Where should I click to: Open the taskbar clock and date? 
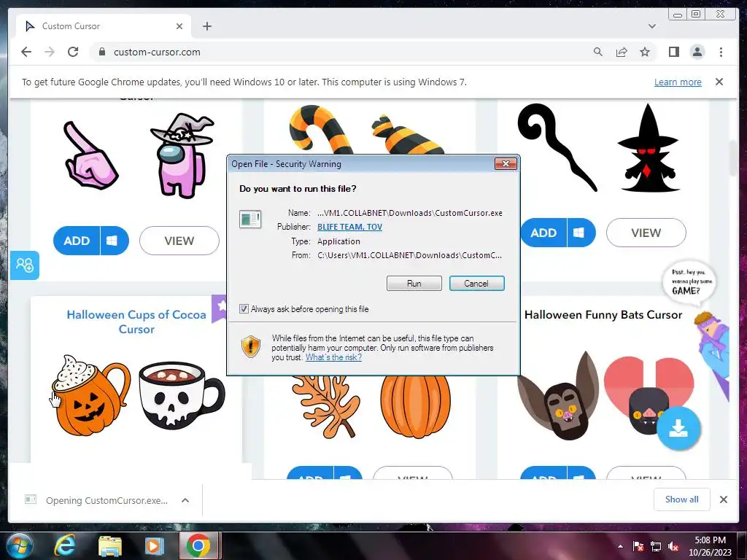click(710, 546)
